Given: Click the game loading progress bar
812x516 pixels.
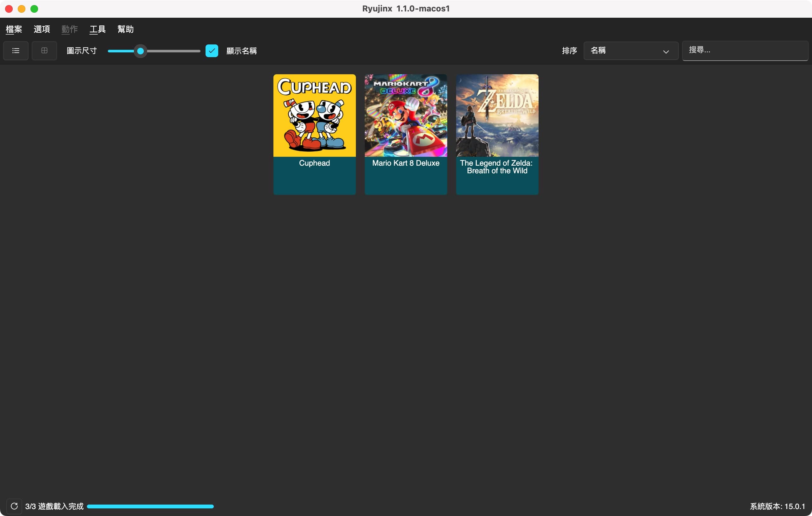Looking at the screenshot, I should pyautogui.click(x=150, y=506).
